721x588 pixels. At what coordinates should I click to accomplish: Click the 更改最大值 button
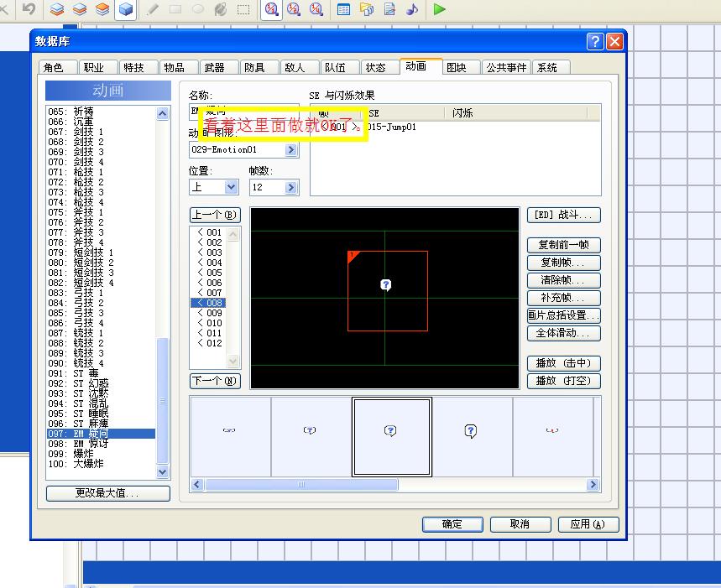pyautogui.click(x=108, y=493)
